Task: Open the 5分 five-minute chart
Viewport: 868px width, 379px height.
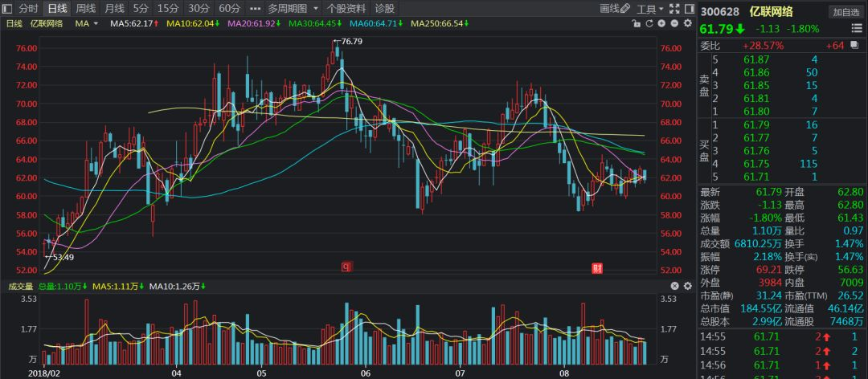Action: [141, 8]
